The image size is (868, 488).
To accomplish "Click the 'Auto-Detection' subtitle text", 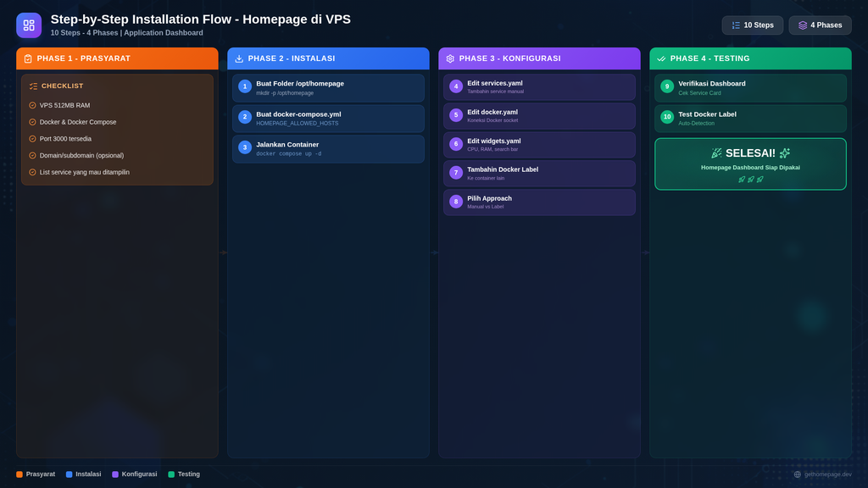I will (x=697, y=124).
